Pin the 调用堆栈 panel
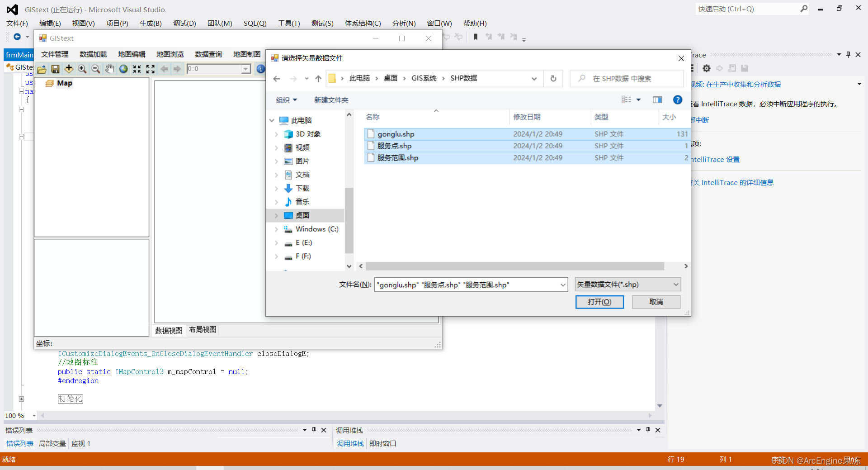 tap(647, 430)
